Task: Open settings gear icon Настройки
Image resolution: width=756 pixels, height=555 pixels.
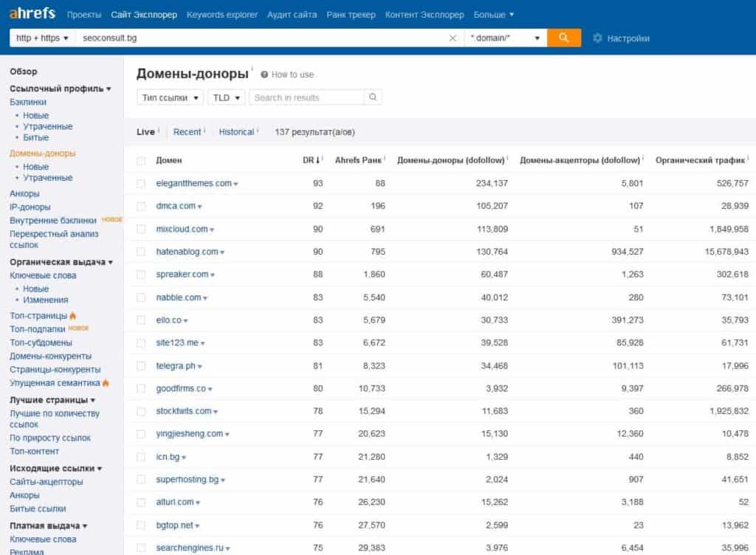Action: click(x=597, y=38)
